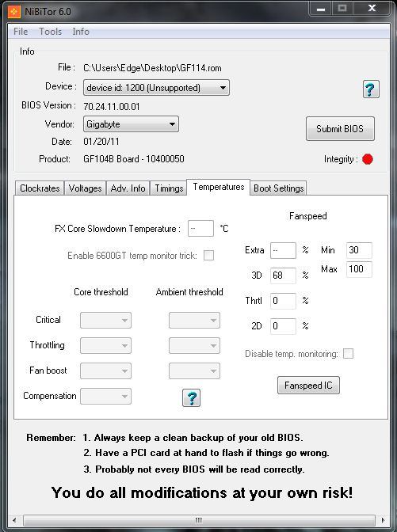
Task: Switch to the Adv. Info tab
Action: 128,188
